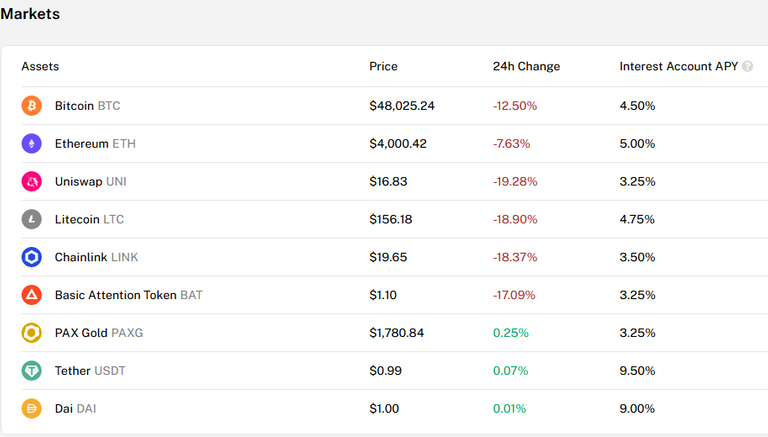The image size is (768, 437).
Task: Click the Assets column header
Action: click(40, 66)
